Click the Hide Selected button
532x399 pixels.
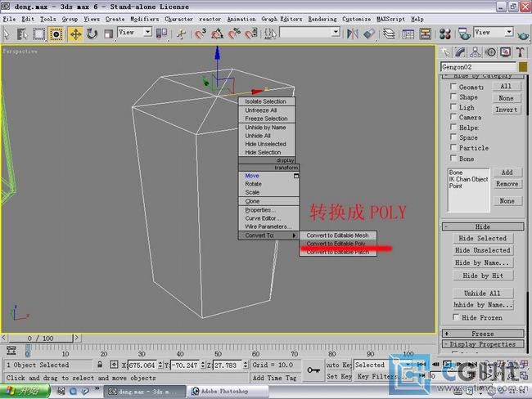coord(483,238)
